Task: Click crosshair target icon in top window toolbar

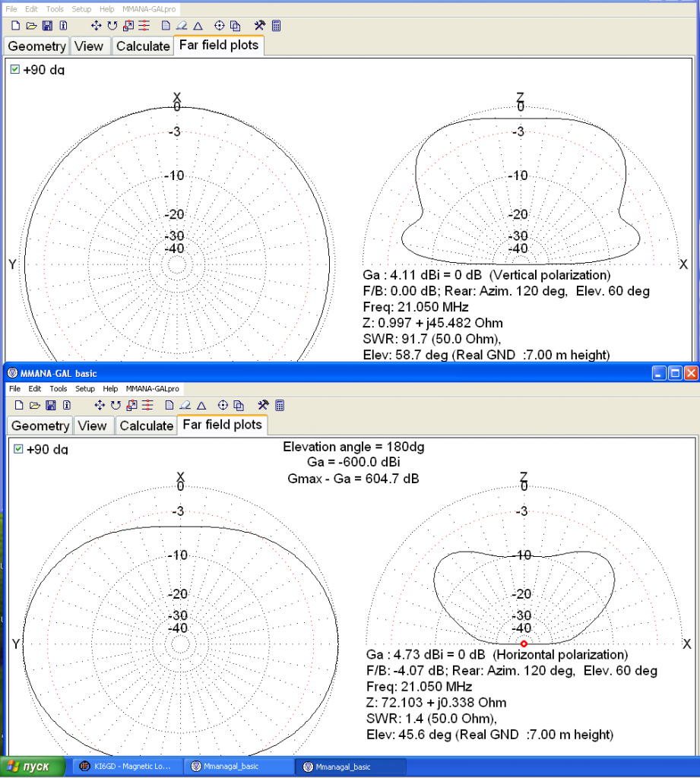Action: coord(220,26)
